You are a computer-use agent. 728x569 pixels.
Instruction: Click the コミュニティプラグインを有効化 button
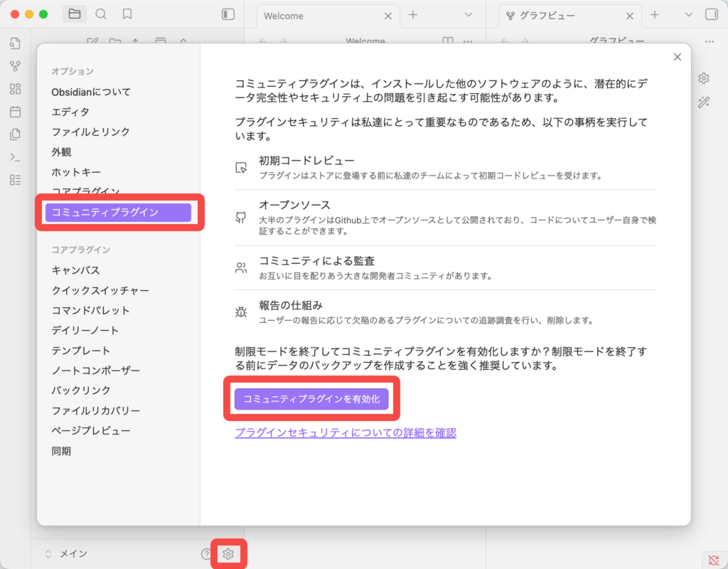tap(311, 398)
